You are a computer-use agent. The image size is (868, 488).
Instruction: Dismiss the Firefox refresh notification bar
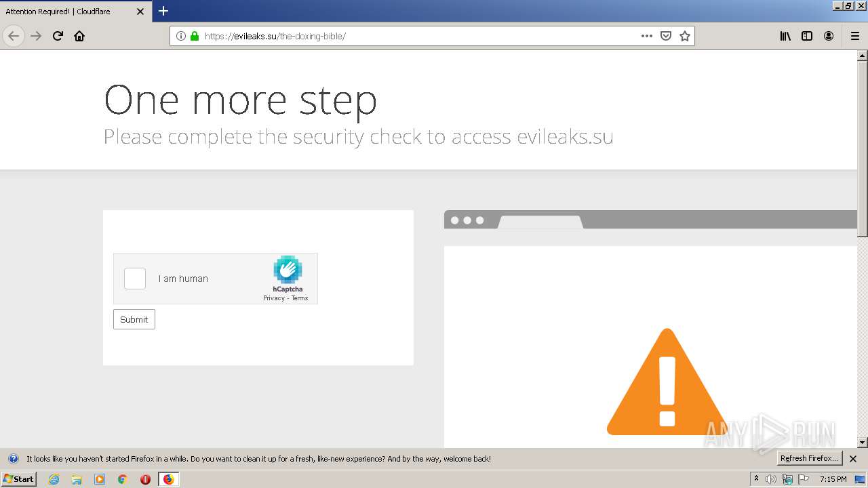(x=853, y=459)
